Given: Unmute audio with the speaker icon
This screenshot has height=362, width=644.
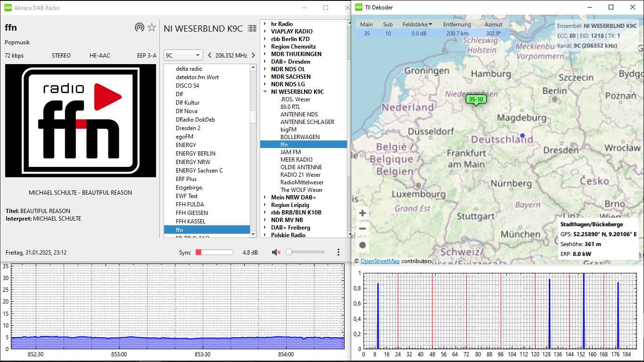Looking at the screenshot, I should 276,253.
